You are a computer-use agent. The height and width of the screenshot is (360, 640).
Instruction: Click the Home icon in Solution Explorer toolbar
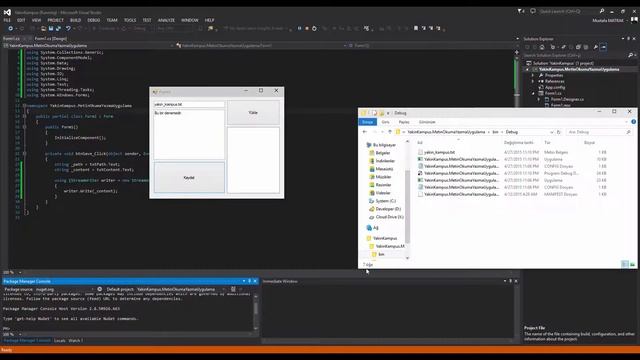(542, 47)
